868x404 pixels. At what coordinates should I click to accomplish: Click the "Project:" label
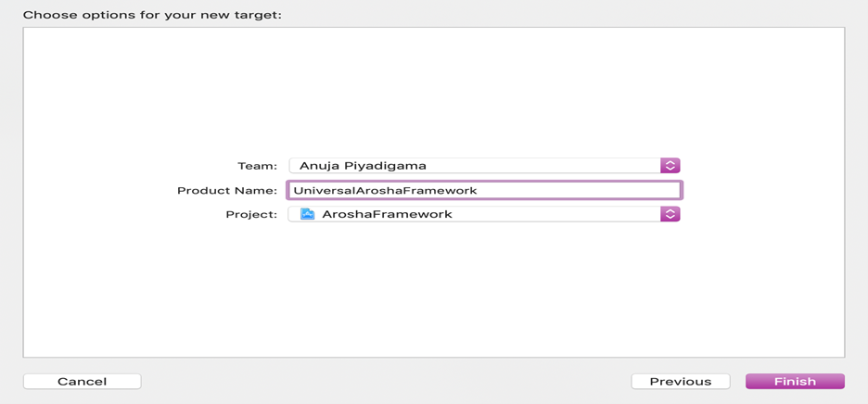pyautogui.click(x=251, y=214)
